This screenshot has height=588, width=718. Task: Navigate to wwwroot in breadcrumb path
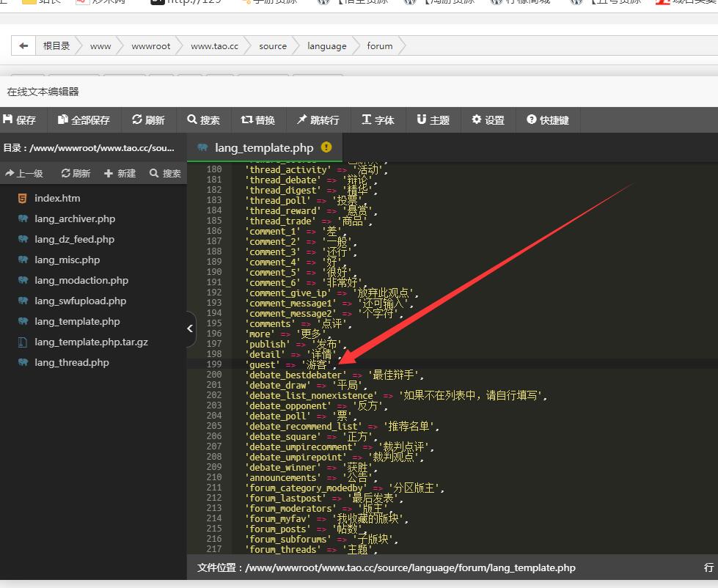coord(150,45)
